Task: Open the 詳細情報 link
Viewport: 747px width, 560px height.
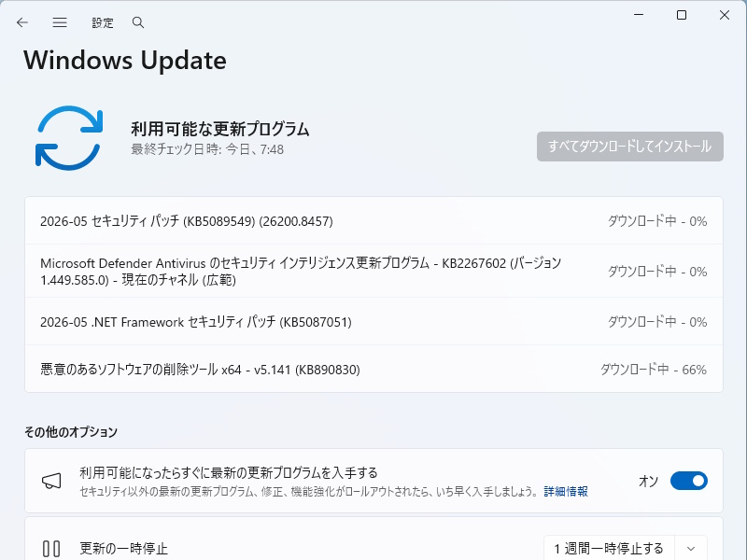Action: click(566, 492)
